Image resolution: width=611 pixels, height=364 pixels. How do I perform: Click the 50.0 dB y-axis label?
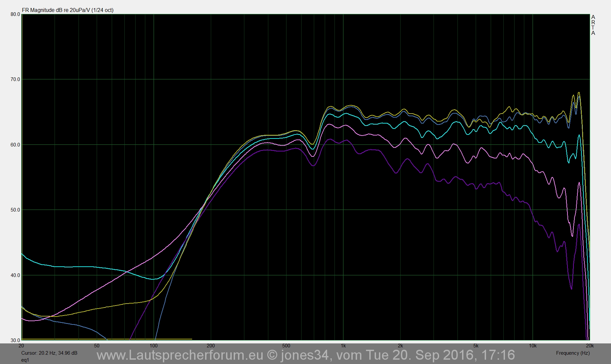click(x=15, y=210)
